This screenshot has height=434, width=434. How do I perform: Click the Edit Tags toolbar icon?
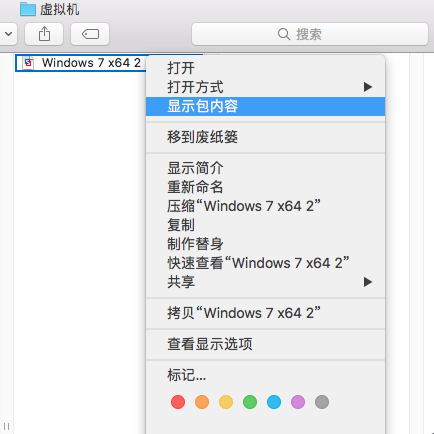click(x=90, y=34)
